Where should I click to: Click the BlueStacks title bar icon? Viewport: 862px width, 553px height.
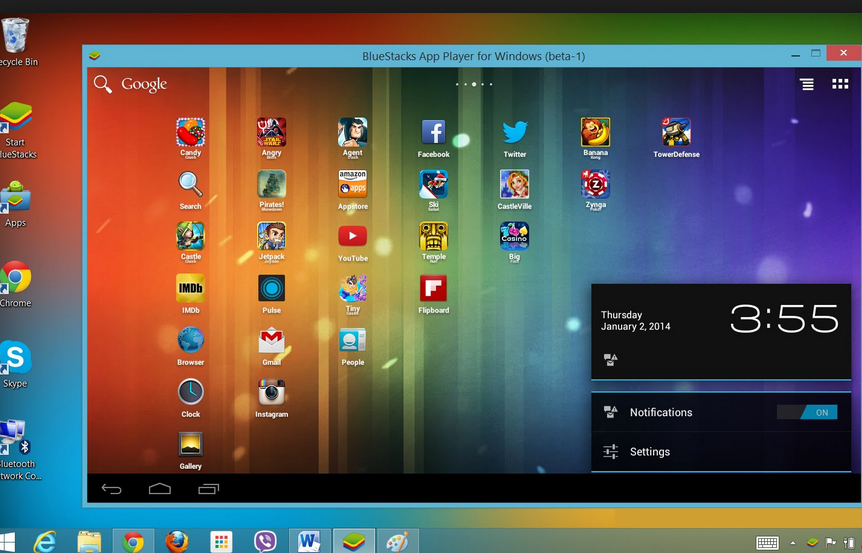(x=95, y=56)
